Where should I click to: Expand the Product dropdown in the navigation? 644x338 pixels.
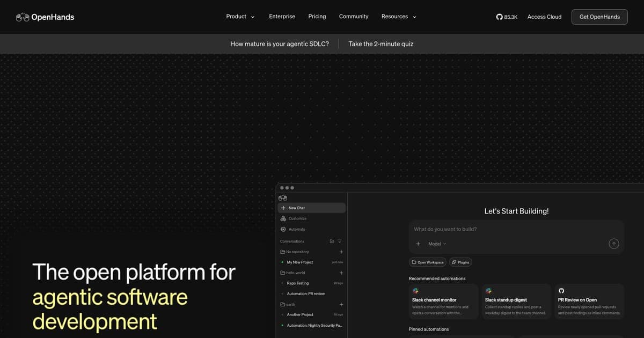(x=240, y=17)
